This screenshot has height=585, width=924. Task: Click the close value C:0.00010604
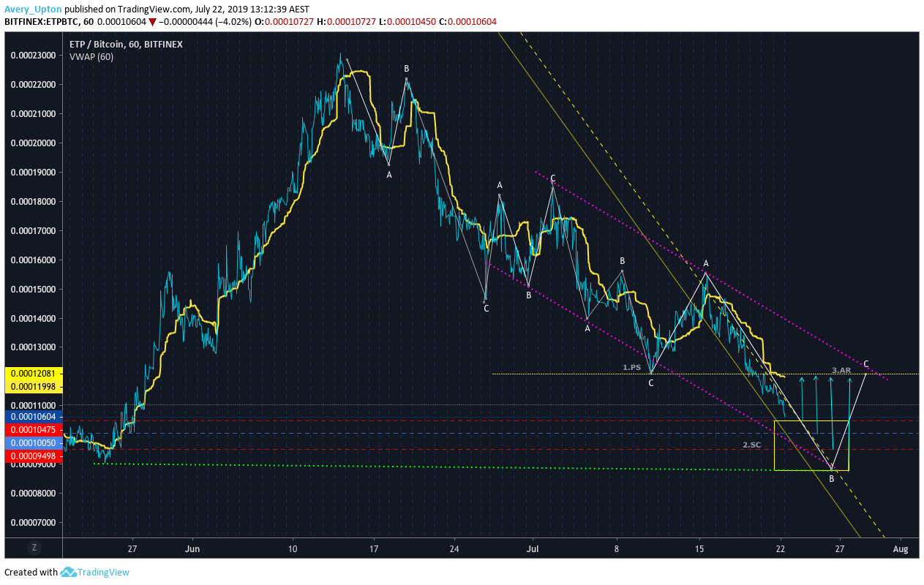[467, 22]
